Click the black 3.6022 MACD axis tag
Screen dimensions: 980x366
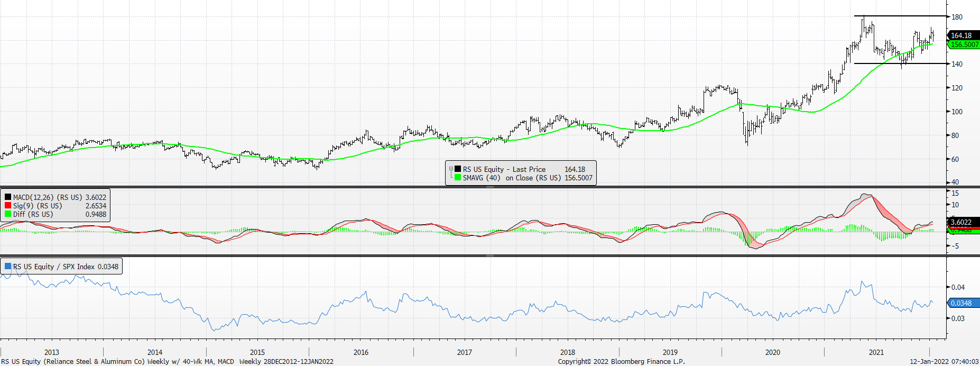coord(964,222)
